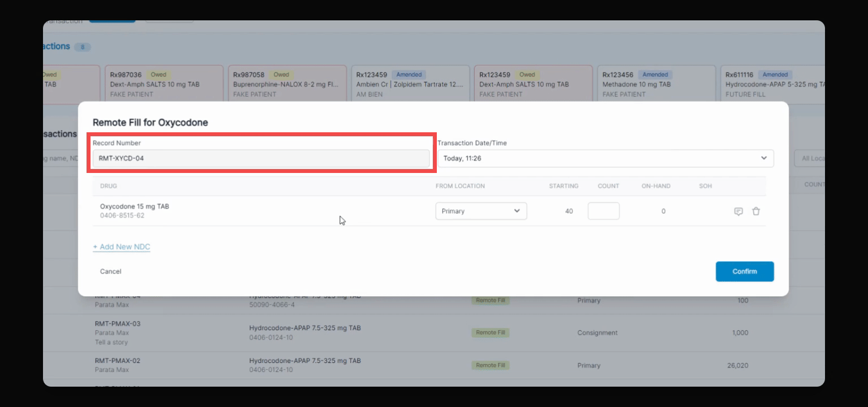Viewport: 868px width, 407px height.
Task: Delete the Oxycodone 15 mg row via trash icon
Action: 756,211
